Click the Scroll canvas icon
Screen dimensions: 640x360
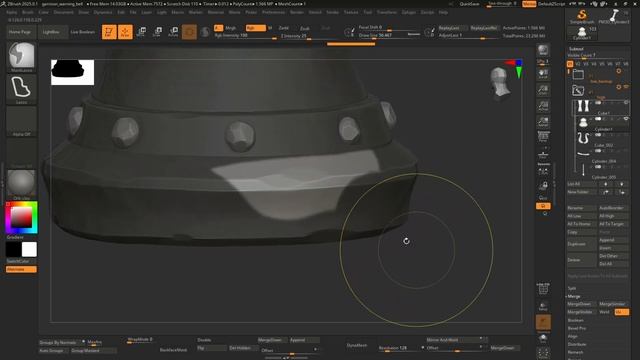pyautogui.click(x=543, y=74)
